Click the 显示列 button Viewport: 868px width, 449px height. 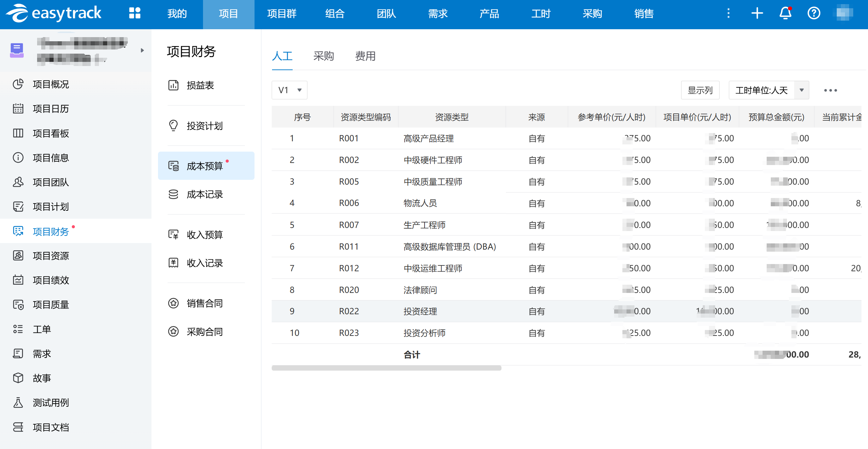pyautogui.click(x=700, y=90)
